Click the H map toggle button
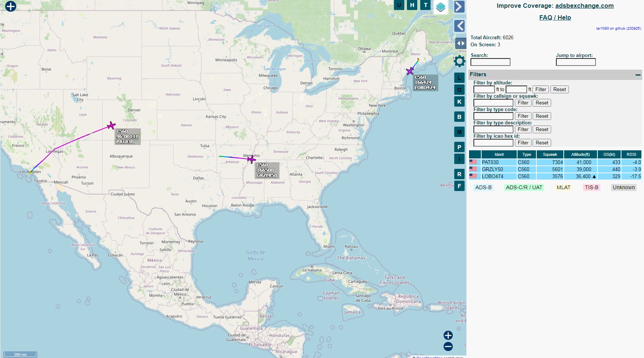 click(412, 5)
